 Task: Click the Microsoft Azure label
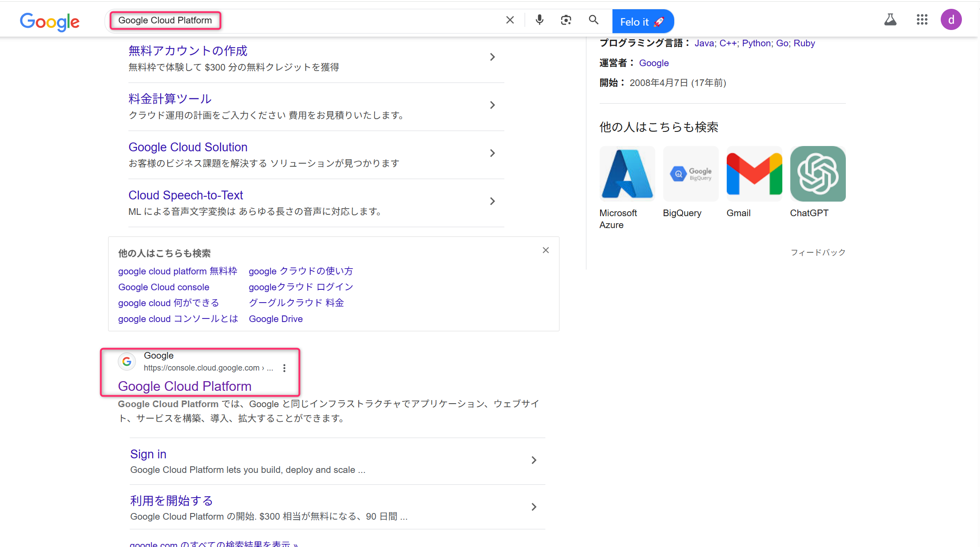[x=618, y=219]
